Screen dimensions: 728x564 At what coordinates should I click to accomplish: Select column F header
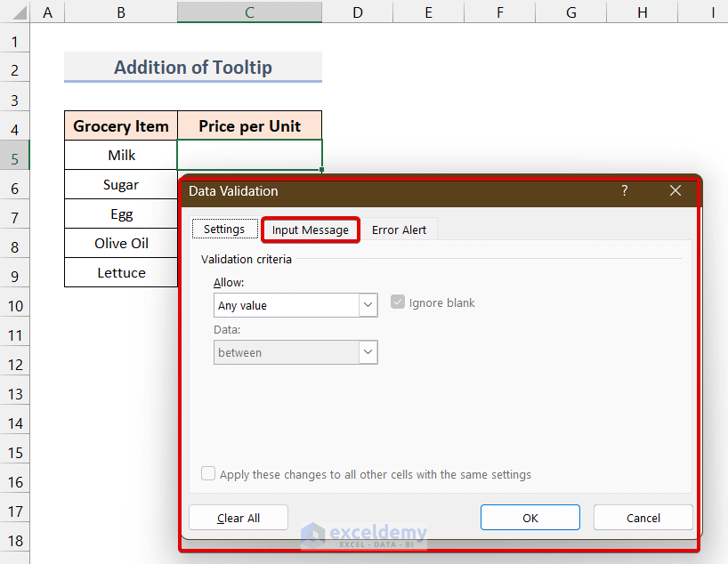pyautogui.click(x=500, y=12)
